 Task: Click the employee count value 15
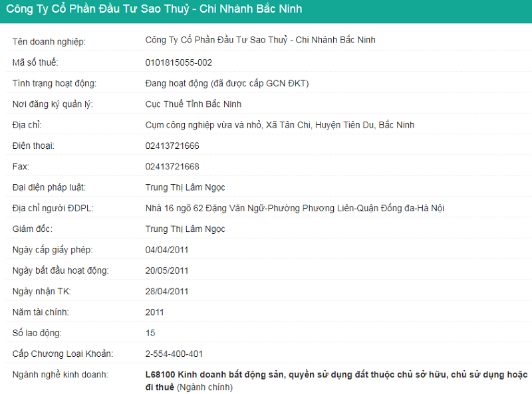150,332
